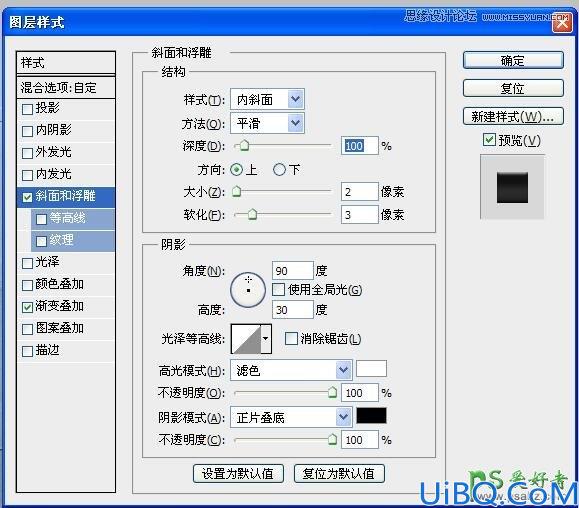Screen dimensions: 579x508
Task: Toggle the 光泽 satin checkbox
Action: (27, 263)
